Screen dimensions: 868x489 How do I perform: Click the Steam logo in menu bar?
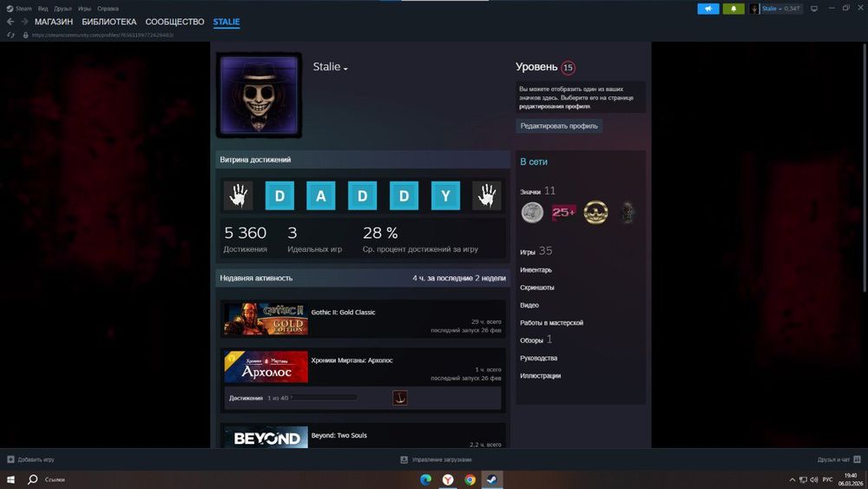click(x=10, y=9)
